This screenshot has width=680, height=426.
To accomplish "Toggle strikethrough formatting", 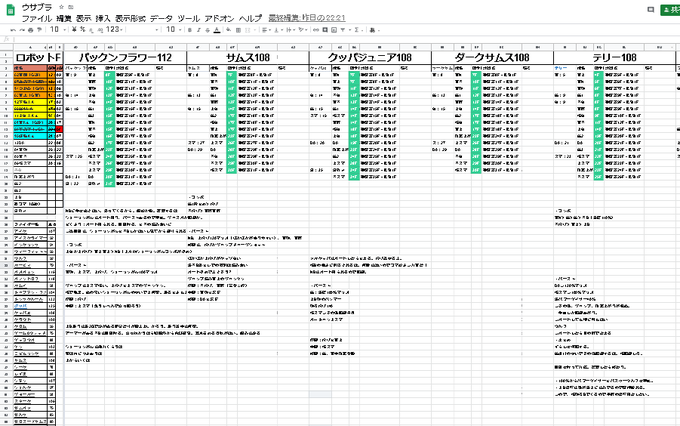I will coord(207,30).
